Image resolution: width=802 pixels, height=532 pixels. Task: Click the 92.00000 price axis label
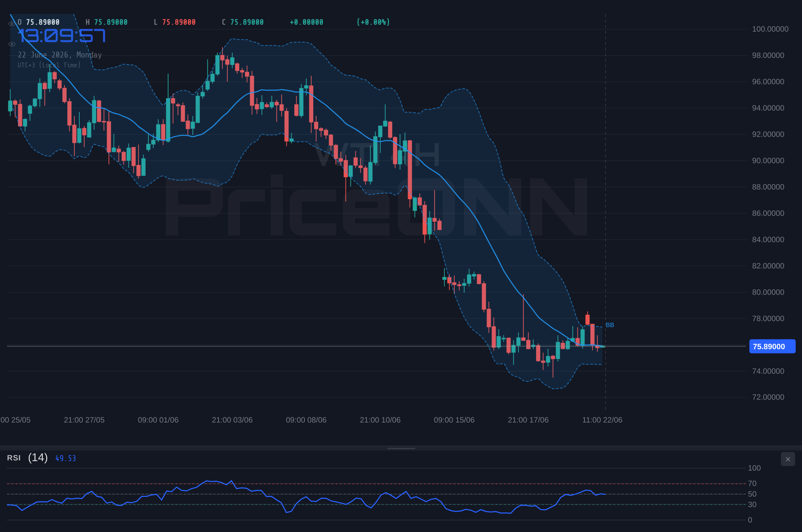[768, 134]
